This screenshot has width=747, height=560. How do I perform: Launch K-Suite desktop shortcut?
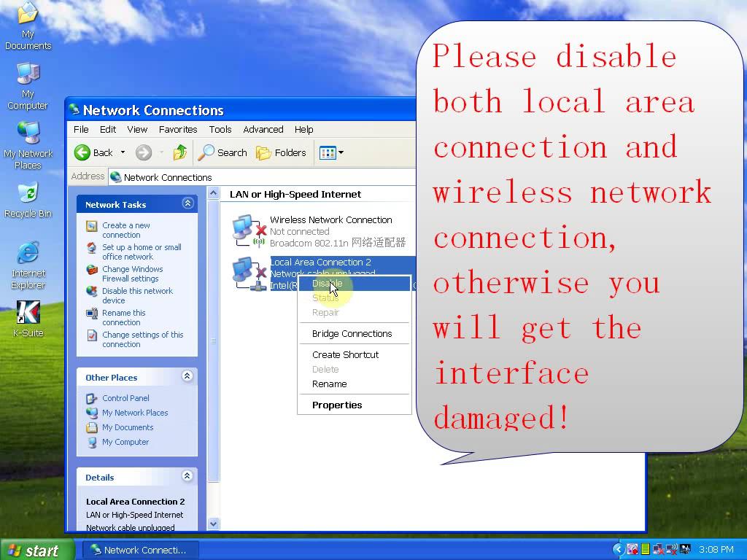click(28, 319)
